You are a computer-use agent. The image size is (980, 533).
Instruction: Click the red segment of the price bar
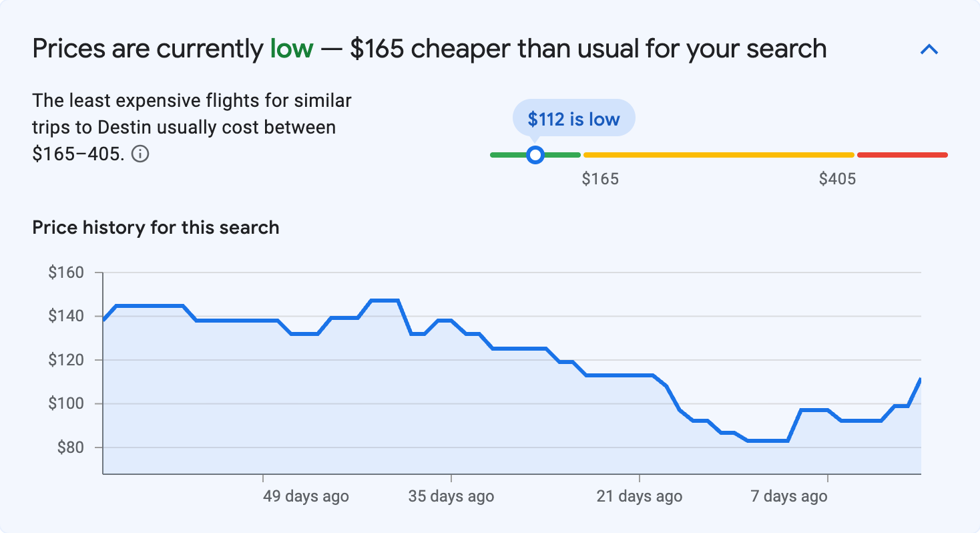[901, 154]
